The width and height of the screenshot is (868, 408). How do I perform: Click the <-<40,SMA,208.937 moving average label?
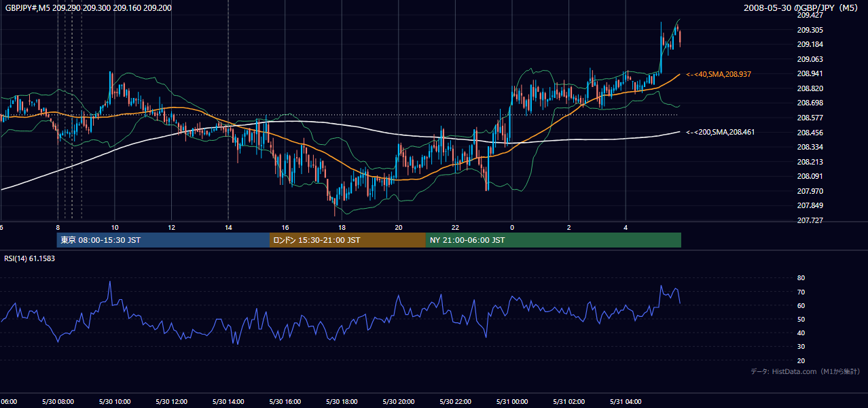tap(719, 74)
